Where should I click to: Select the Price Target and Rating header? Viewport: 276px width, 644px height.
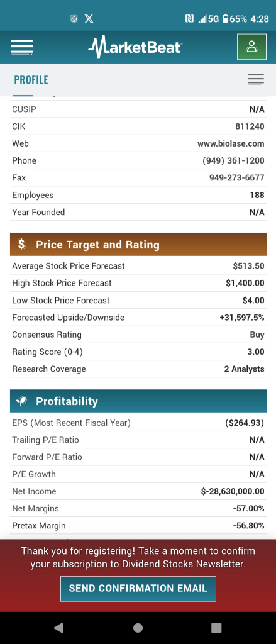click(x=138, y=245)
